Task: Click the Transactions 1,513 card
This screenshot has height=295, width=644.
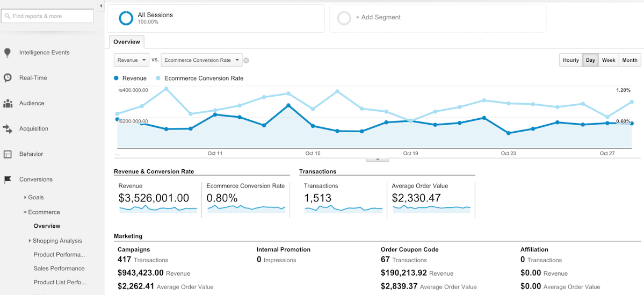Action: click(x=343, y=200)
